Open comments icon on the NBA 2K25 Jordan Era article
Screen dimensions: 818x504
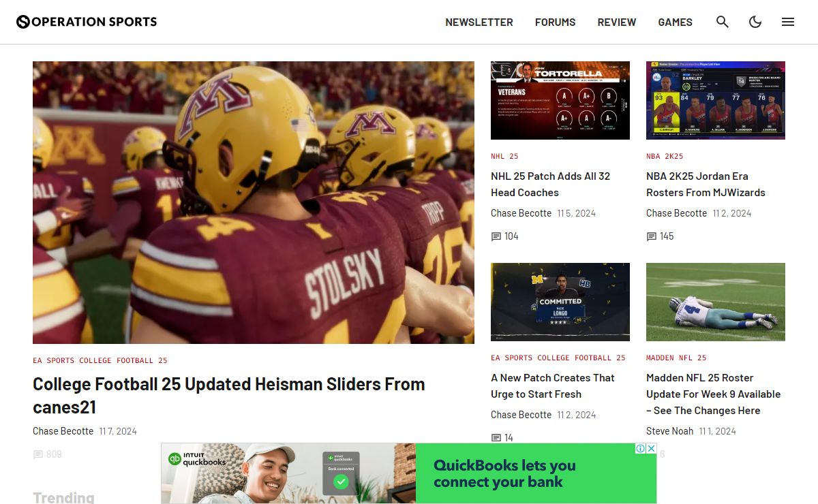[652, 236]
